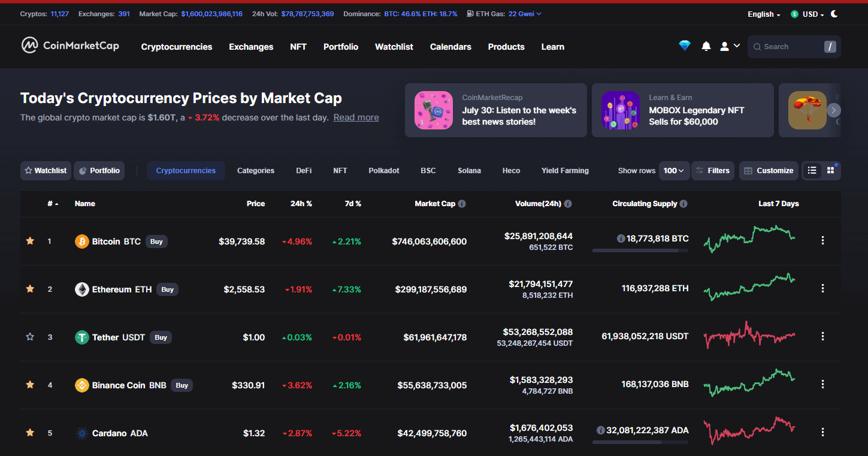Open the Products menu
The image size is (868, 456).
pyautogui.click(x=506, y=47)
